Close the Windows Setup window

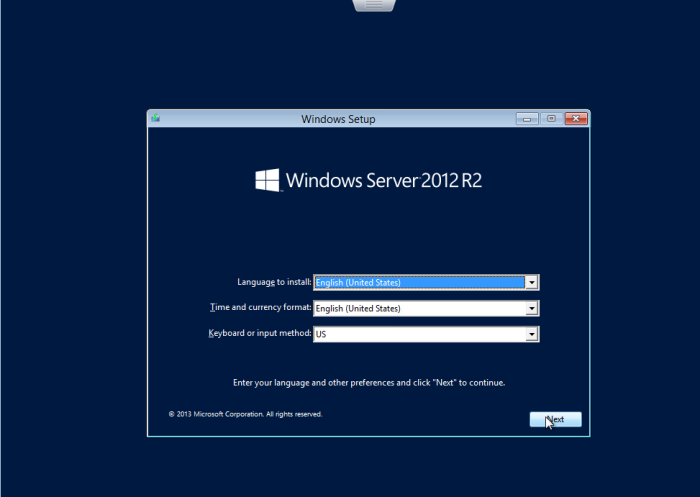[x=576, y=119]
